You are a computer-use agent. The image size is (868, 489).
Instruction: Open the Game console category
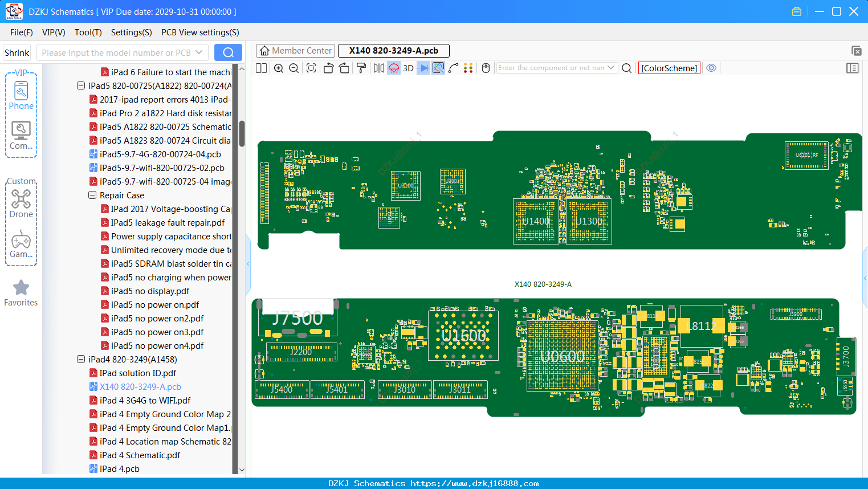click(21, 244)
